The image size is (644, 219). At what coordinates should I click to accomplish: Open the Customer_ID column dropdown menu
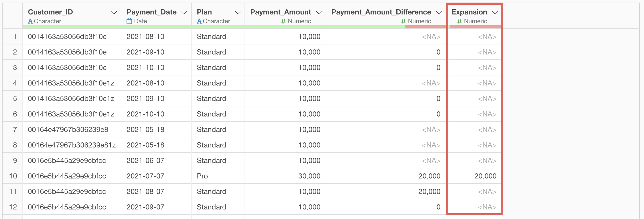(x=114, y=12)
